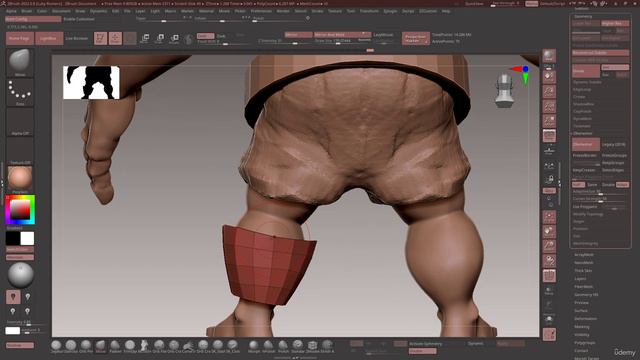Collapse the ZRemesher section header
The width and height of the screenshot is (640, 360).
click(x=583, y=133)
